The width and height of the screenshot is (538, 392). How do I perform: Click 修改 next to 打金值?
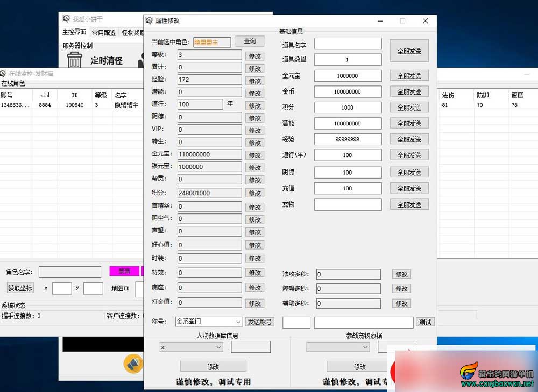[254, 303]
